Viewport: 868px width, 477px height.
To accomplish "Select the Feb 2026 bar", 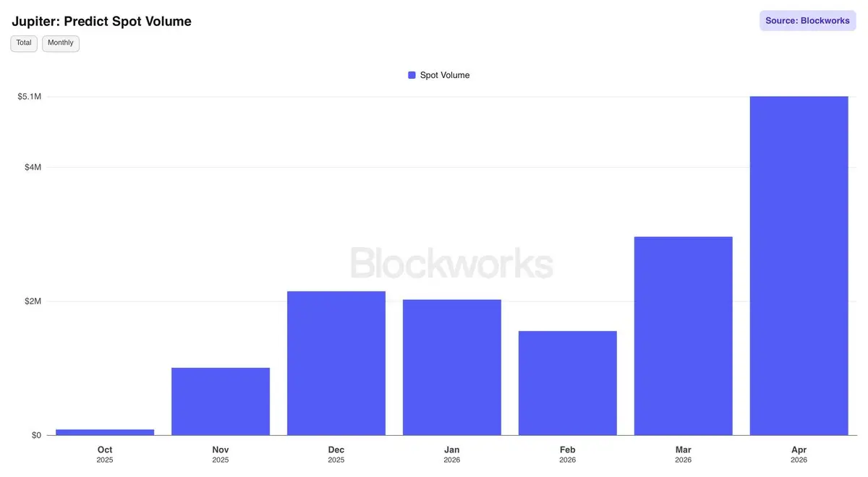I will [x=568, y=383].
